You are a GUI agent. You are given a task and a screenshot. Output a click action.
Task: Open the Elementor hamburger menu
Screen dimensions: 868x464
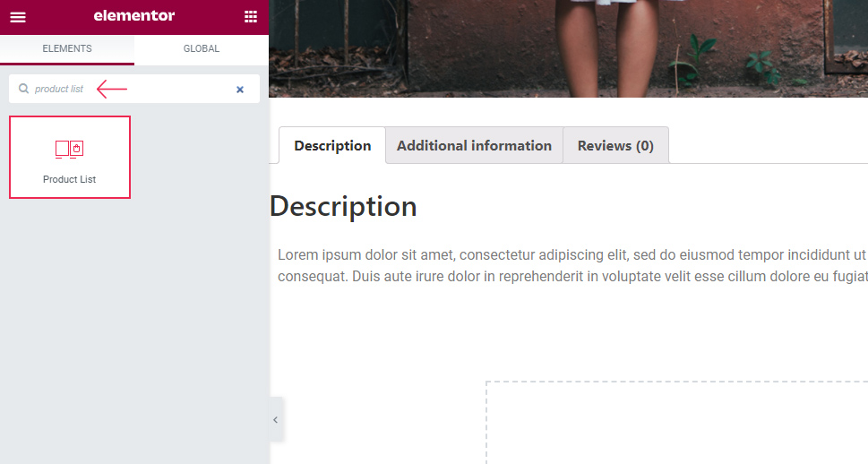tap(18, 17)
